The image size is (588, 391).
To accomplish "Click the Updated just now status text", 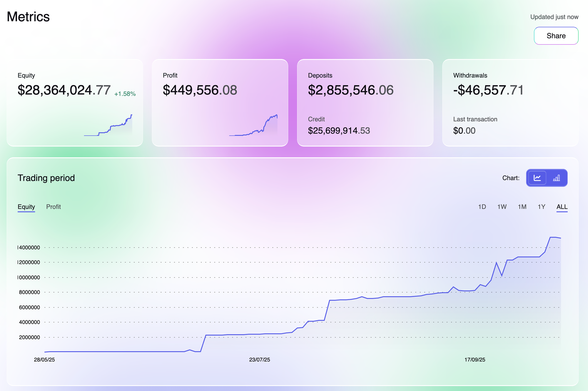I will pyautogui.click(x=554, y=17).
